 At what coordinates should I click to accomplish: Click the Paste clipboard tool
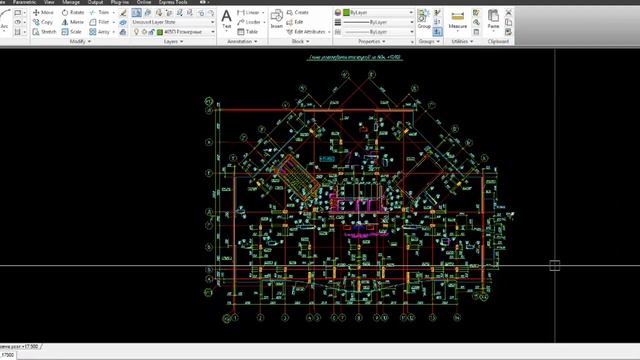(x=493, y=20)
